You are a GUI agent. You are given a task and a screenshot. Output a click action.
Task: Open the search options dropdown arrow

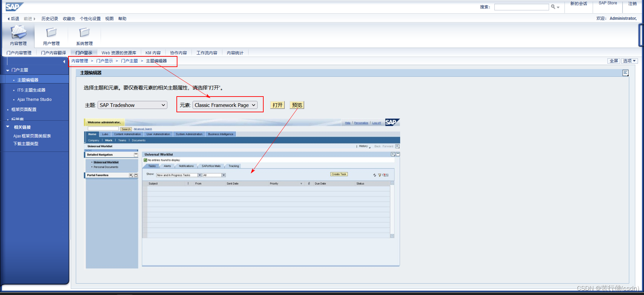pos(558,7)
